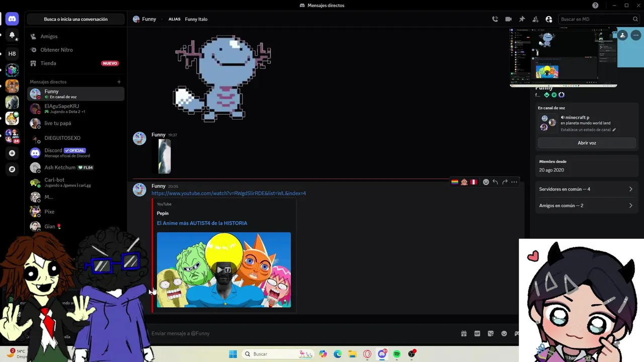Screen dimensions: 644x362
Task: Open OBS Studio from the taskbar
Action: tap(412, 354)
